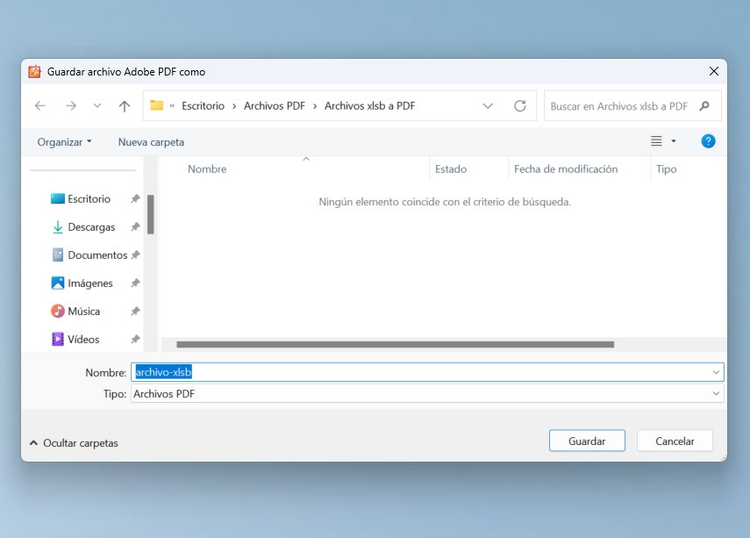Click the pin icon beside Documentos
The height and width of the screenshot is (538, 750).
click(135, 255)
